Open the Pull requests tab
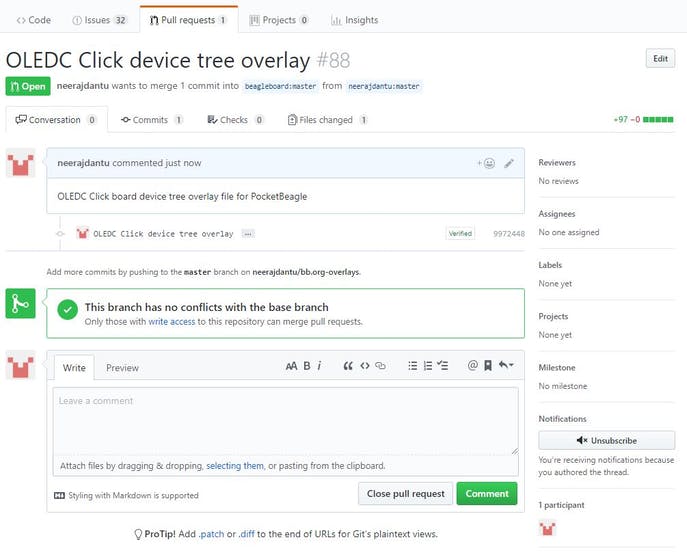Image resolution: width=687 pixels, height=555 pixels. coord(188,20)
